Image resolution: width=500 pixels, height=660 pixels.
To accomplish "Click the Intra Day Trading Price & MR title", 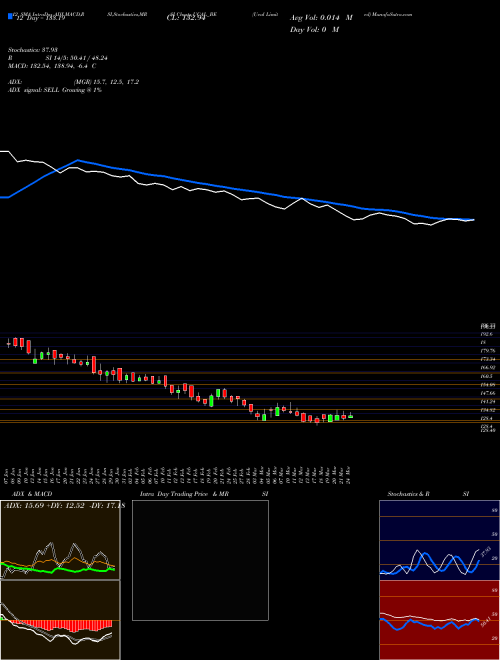I will [184, 494].
